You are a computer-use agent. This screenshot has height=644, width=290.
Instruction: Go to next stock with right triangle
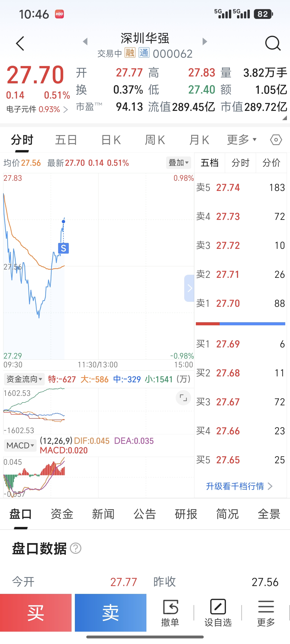(205, 41)
